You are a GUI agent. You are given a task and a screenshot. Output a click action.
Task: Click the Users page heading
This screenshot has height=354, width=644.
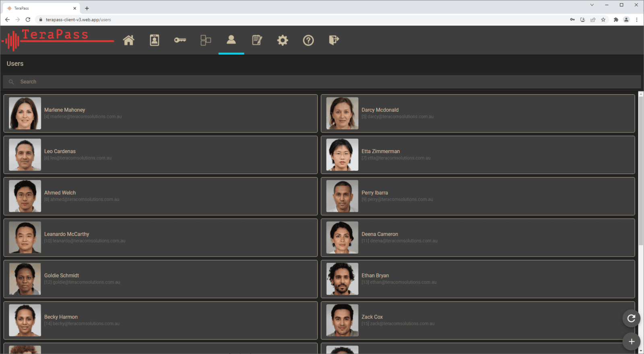pyautogui.click(x=15, y=64)
